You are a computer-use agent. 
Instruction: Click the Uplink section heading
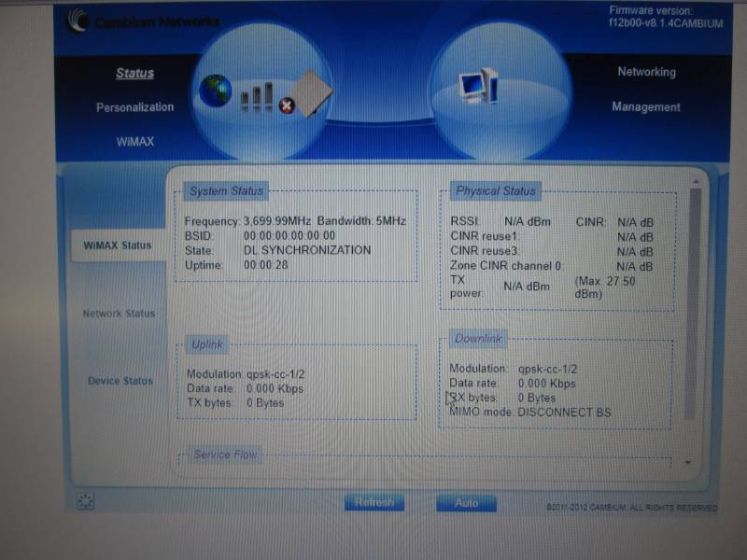pyautogui.click(x=207, y=344)
